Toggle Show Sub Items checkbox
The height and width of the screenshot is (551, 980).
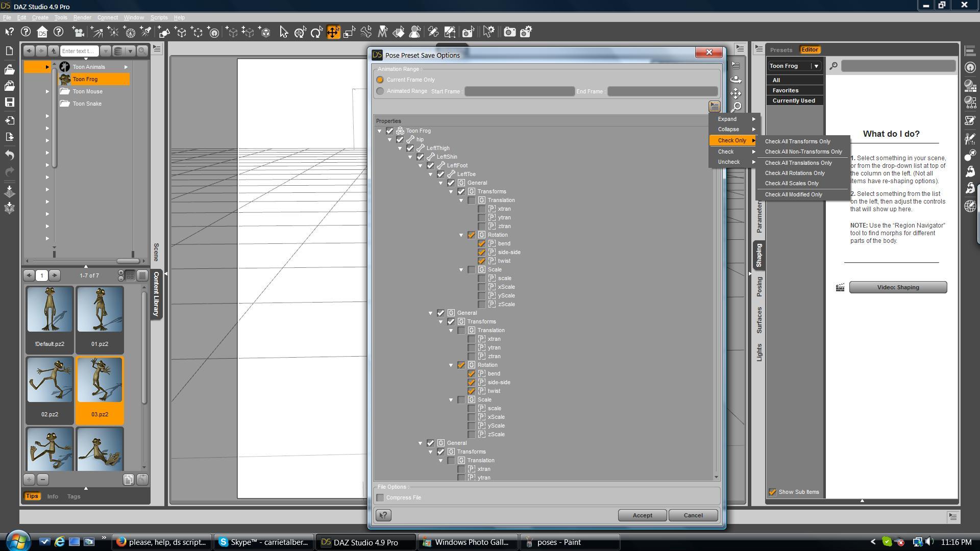click(x=772, y=492)
